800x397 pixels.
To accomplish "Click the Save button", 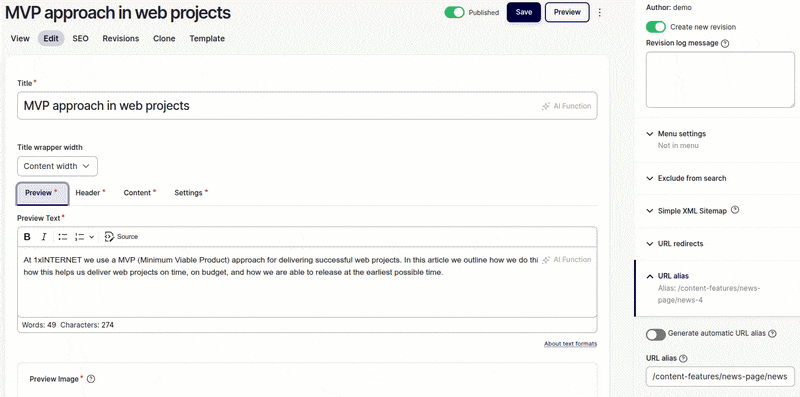I will point(523,12).
